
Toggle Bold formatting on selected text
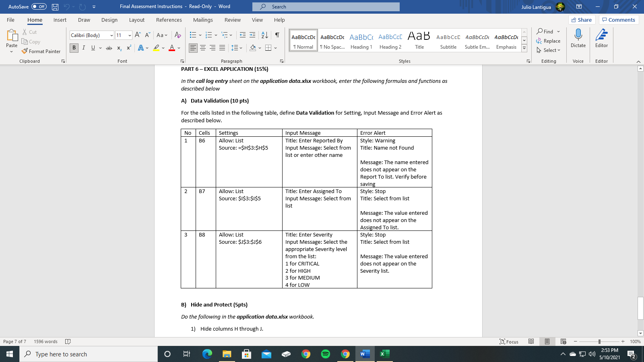click(x=74, y=48)
